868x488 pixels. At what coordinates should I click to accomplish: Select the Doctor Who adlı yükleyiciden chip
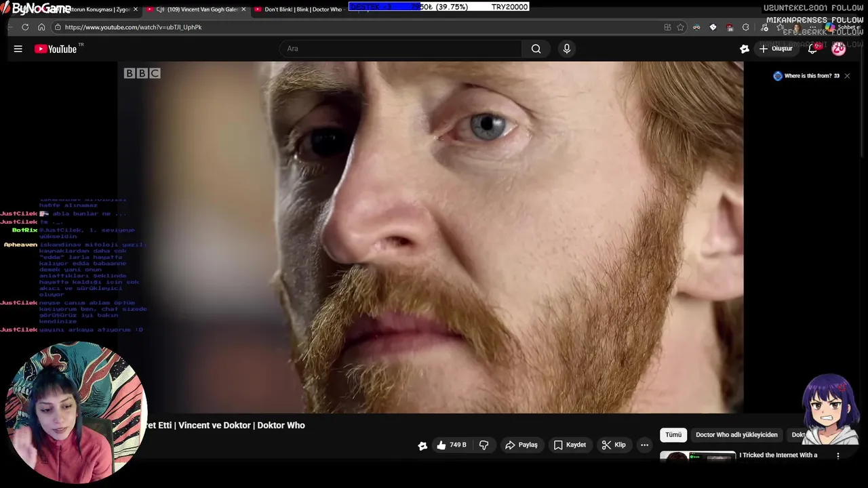click(x=736, y=434)
